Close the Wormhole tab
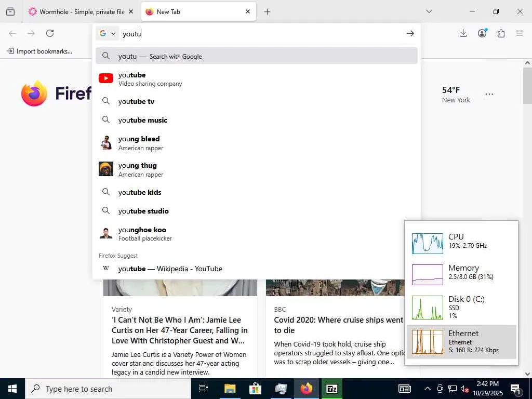This screenshot has height=399, width=532. 131,11
